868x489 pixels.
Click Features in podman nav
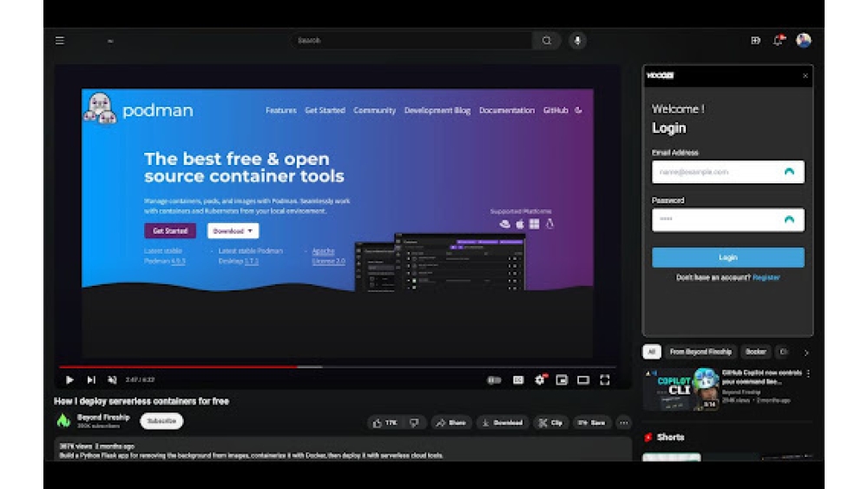[x=280, y=110]
